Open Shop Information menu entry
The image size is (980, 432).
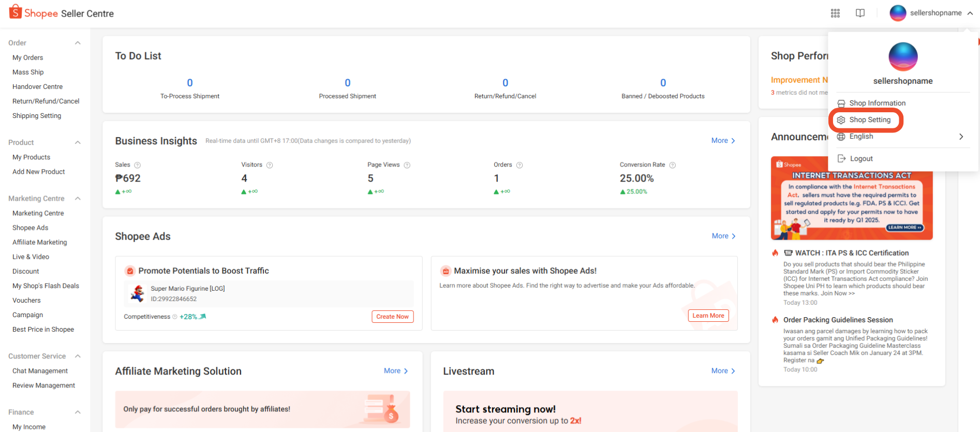click(877, 103)
